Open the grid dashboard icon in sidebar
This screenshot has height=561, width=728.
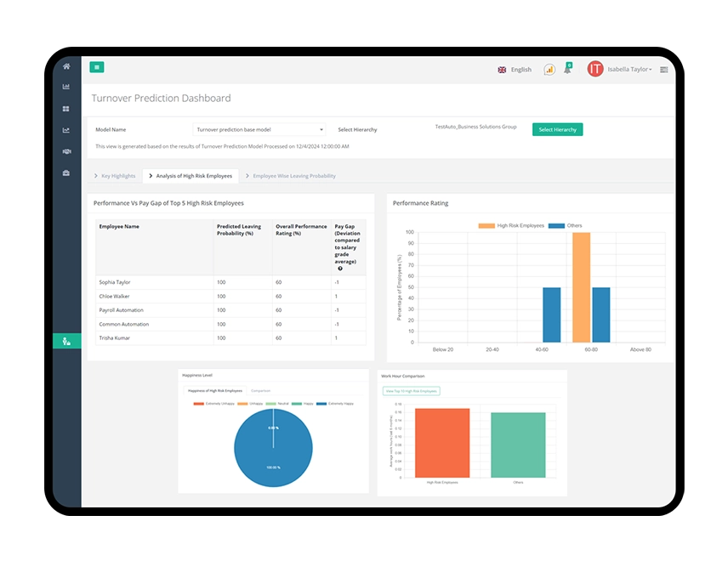coord(66,109)
